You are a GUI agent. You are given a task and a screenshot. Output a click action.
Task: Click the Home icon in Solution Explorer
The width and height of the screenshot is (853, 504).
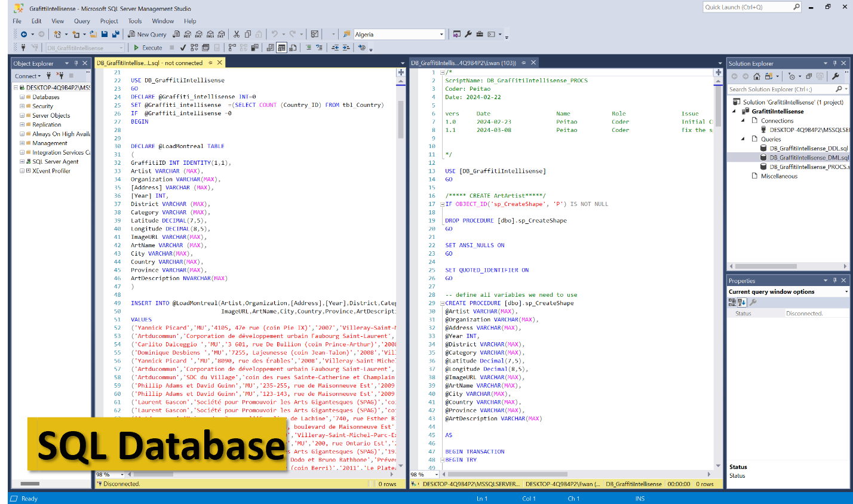click(757, 76)
